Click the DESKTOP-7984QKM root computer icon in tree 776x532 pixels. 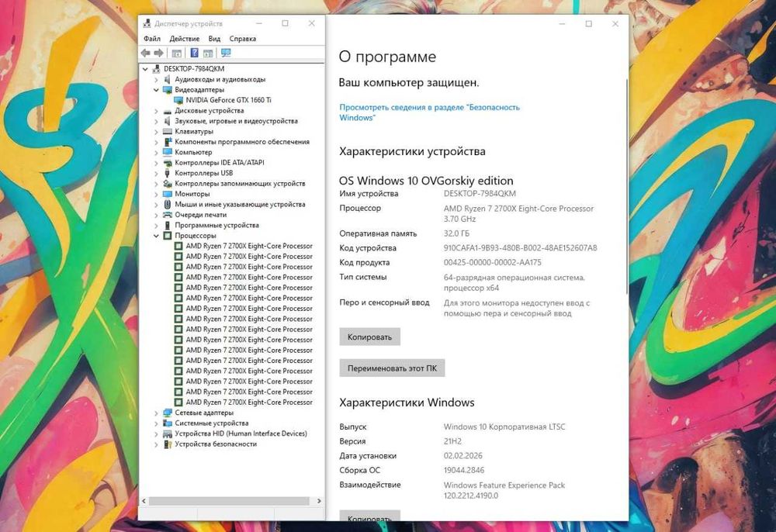[x=157, y=69]
